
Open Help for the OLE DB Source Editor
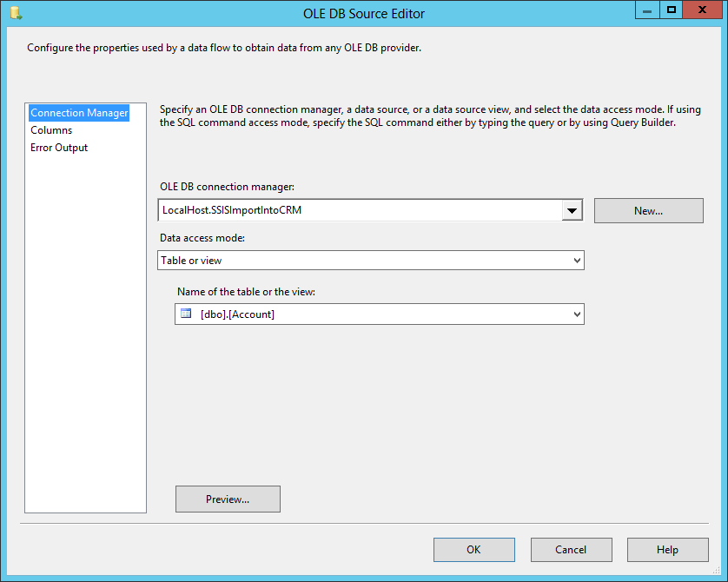667,549
